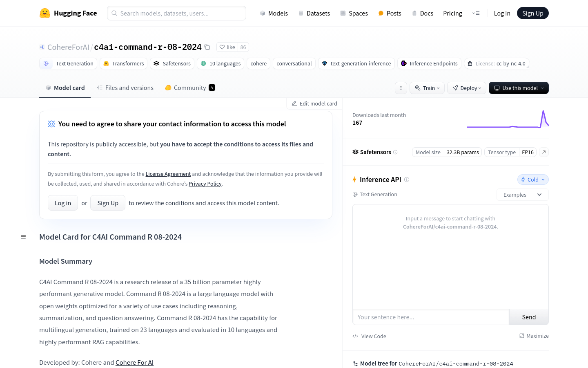
Task: Click the downloads last month chart
Action: (x=508, y=119)
